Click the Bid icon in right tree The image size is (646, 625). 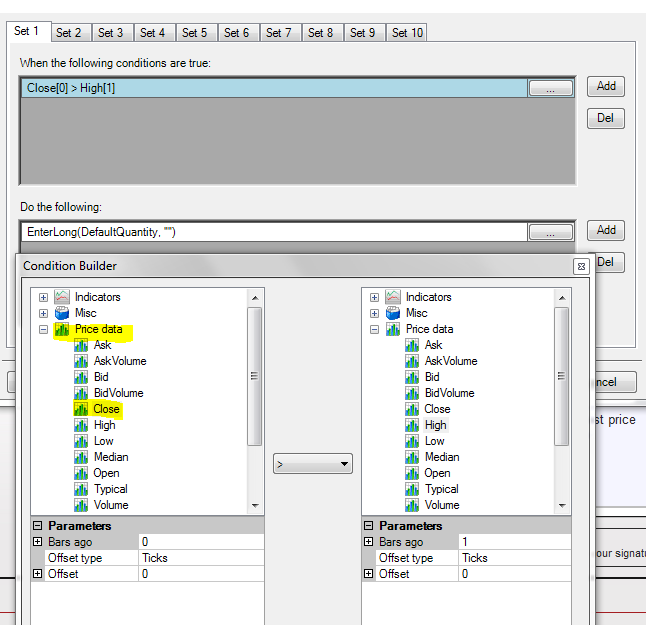pos(412,377)
